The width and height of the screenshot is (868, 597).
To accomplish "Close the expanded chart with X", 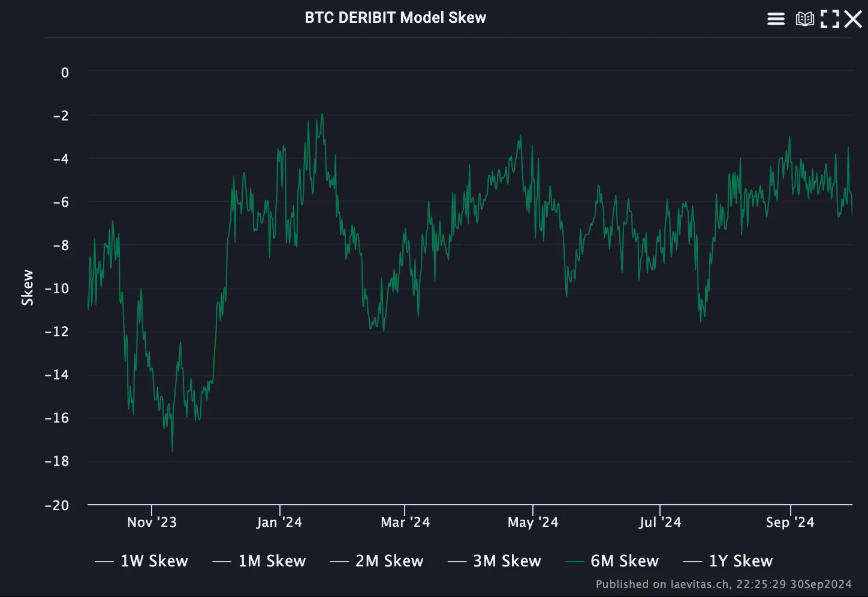I will click(x=853, y=19).
